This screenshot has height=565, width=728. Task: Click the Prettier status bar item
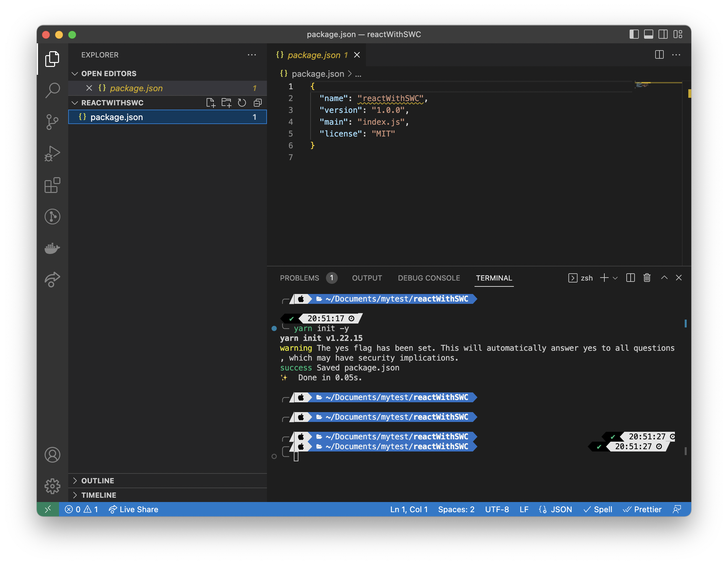pyautogui.click(x=642, y=509)
